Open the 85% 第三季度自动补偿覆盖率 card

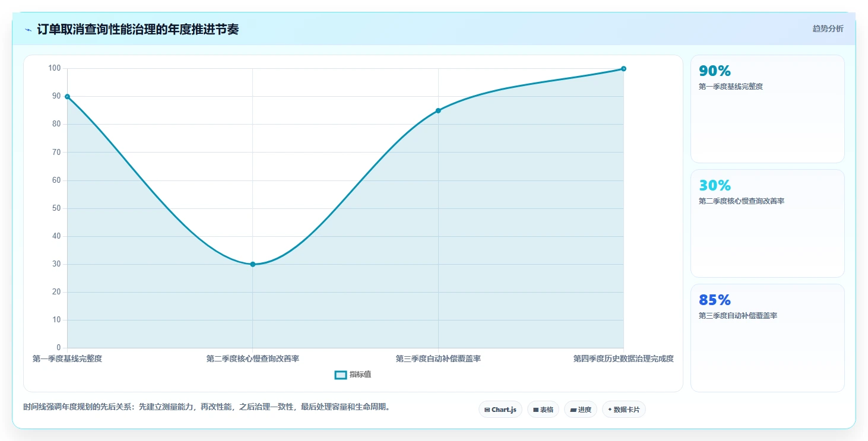pyautogui.click(x=767, y=338)
